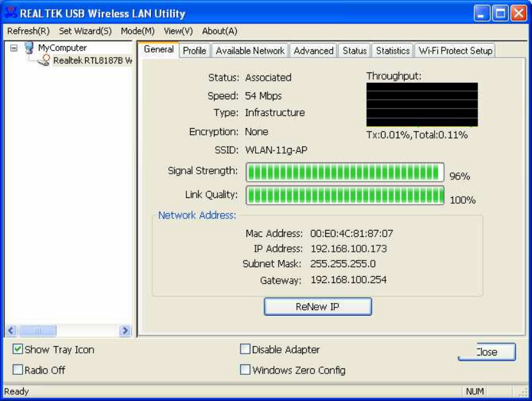Switch to the Profile tab
The width and height of the screenshot is (532, 401).
click(195, 51)
